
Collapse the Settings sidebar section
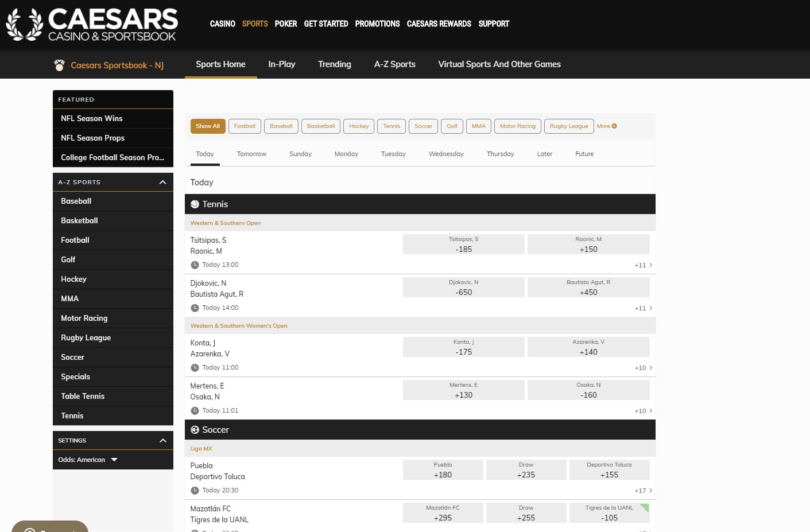[x=162, y=441]
